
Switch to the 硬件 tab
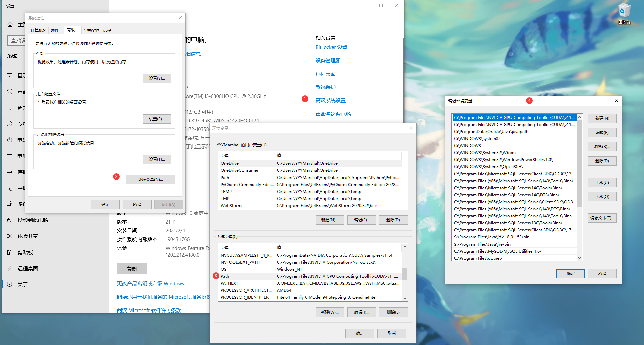55,30
